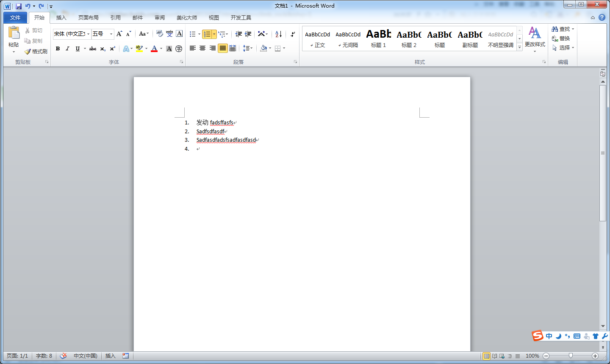Toggle subscript formatting
The image size is (610, 364).
click(103, 49)
